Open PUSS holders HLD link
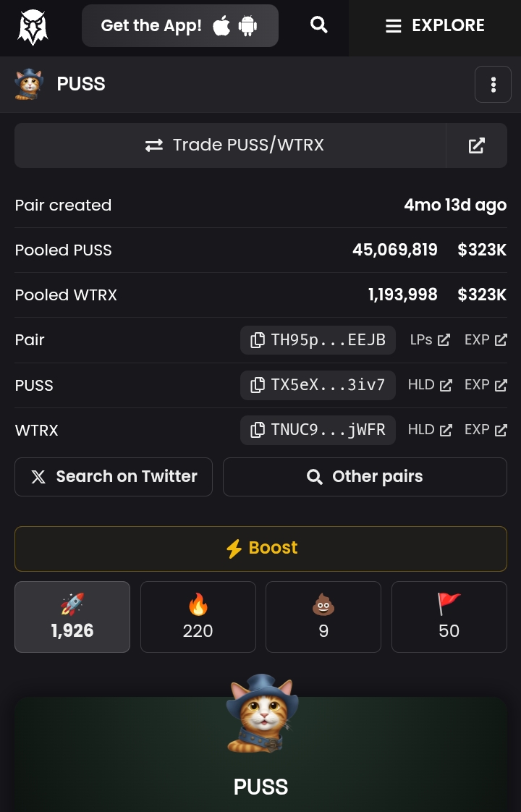 430,385
